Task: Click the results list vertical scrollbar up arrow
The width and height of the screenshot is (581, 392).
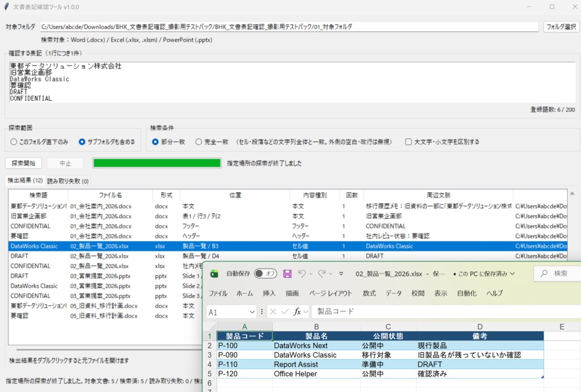Action: coord(572,193)
